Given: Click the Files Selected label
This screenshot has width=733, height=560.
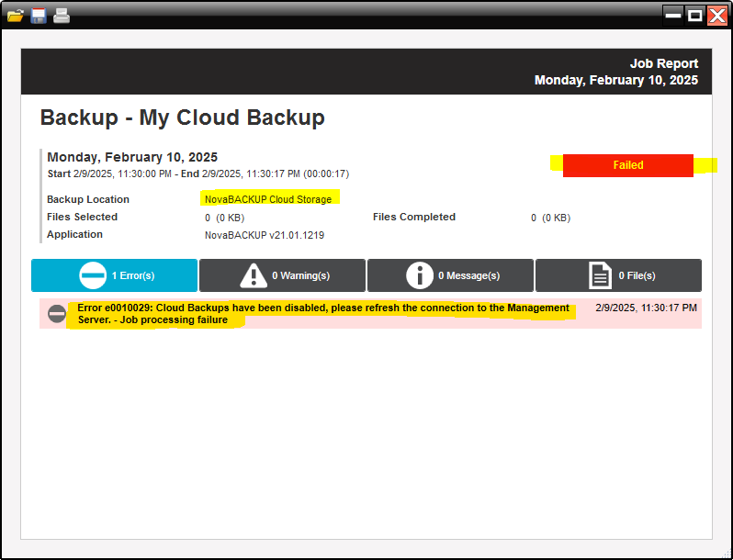Looking at the screenshot, I should (x=82, y=217).
